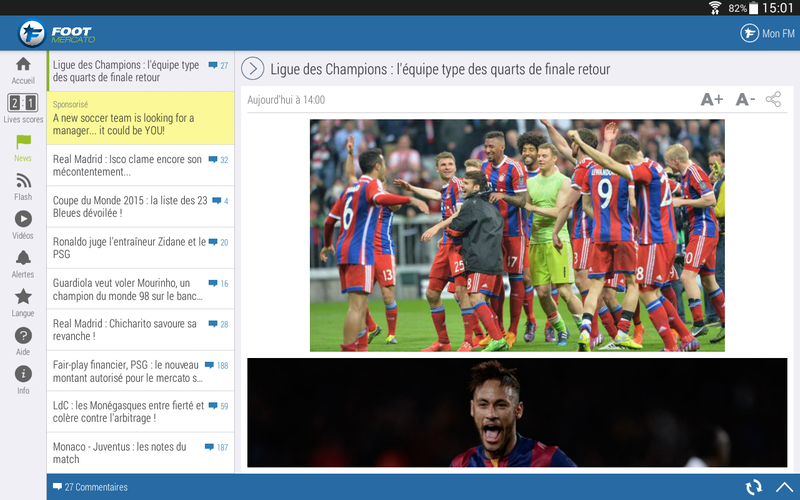Open 'Fair-play financier, PSG' article
Image resolution: width=800 pixels, height=500 pixels.
[141, 371]
